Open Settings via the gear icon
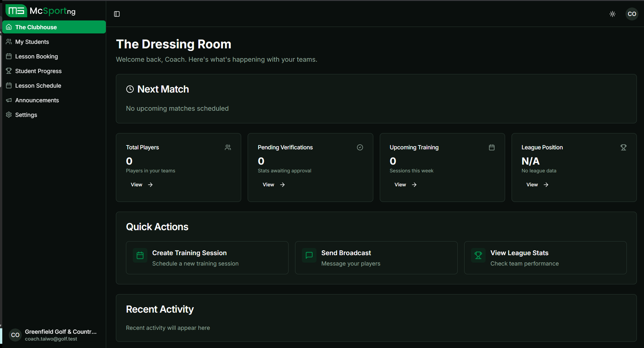Viewport: 644px width, 348px height. 9,115
